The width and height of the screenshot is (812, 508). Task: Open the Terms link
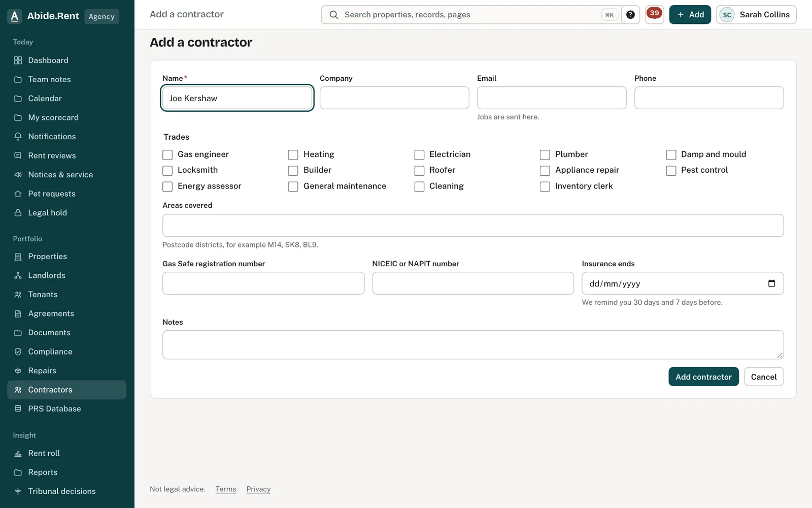pos(226,489)
